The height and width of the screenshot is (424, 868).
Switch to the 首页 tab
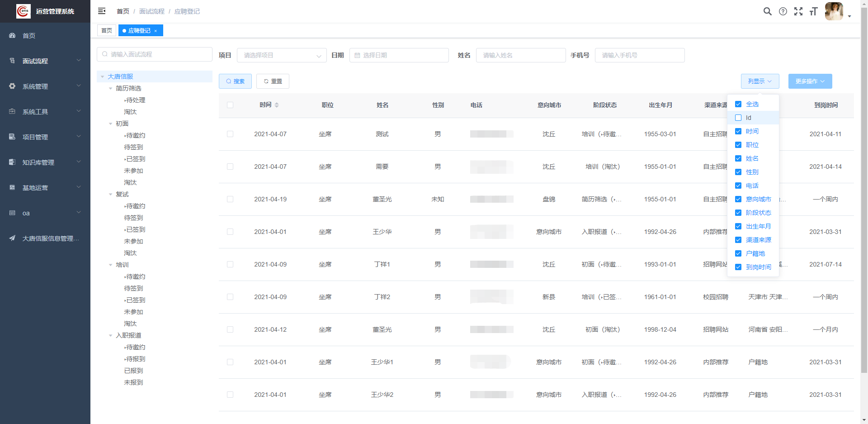pyautogui.click(x=107, y=30)
